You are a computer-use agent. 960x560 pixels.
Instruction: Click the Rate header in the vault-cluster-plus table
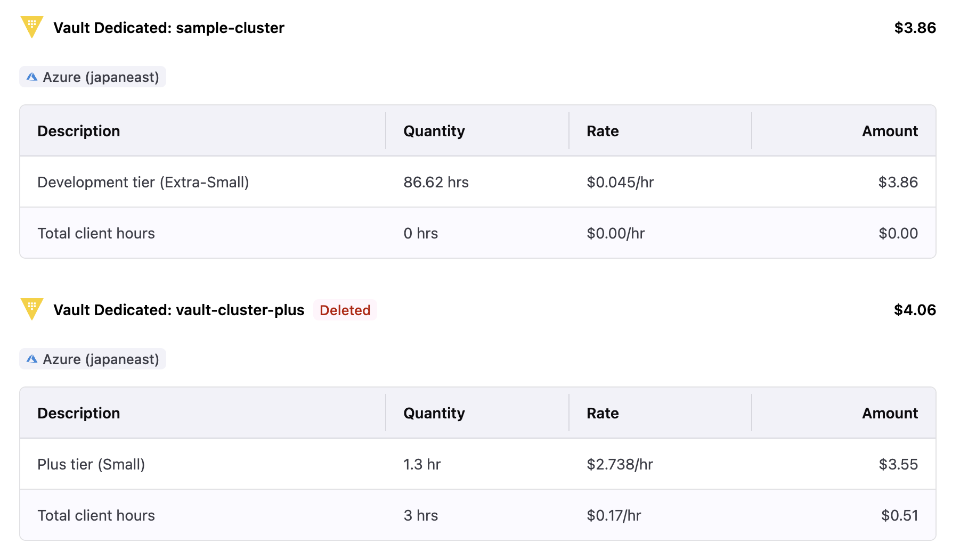pyautogui.click(x=603, y=413)
